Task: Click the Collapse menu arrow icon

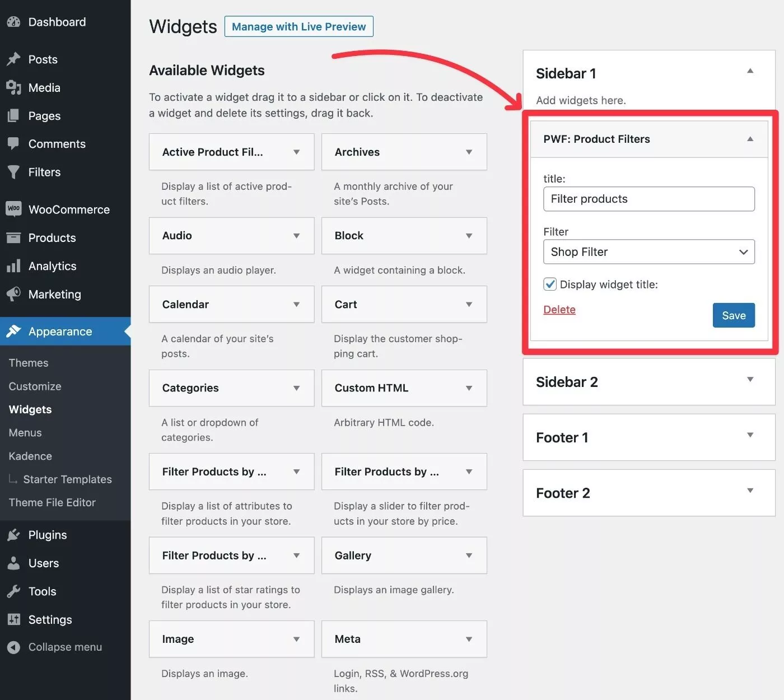Action: click(x=13, y=647)
